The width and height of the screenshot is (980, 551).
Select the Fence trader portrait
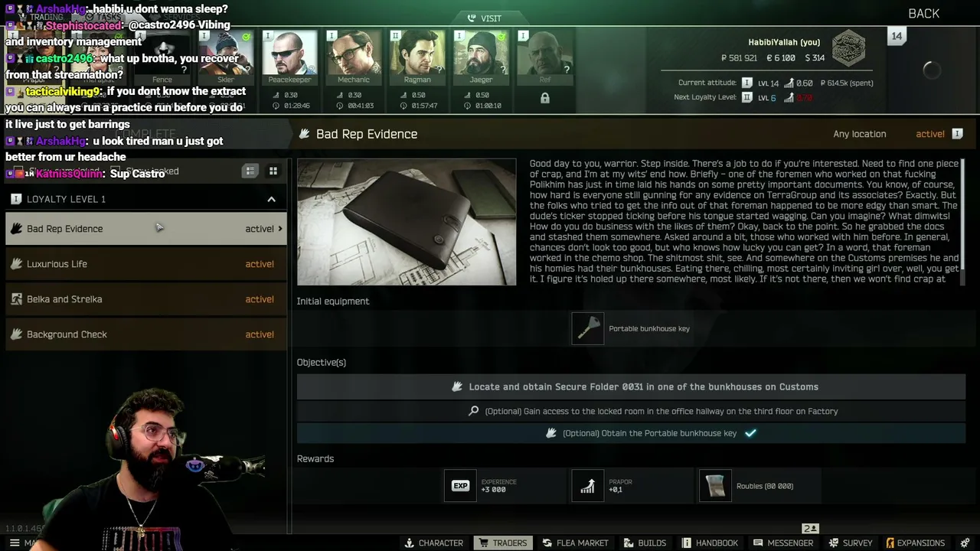point(162,53)
